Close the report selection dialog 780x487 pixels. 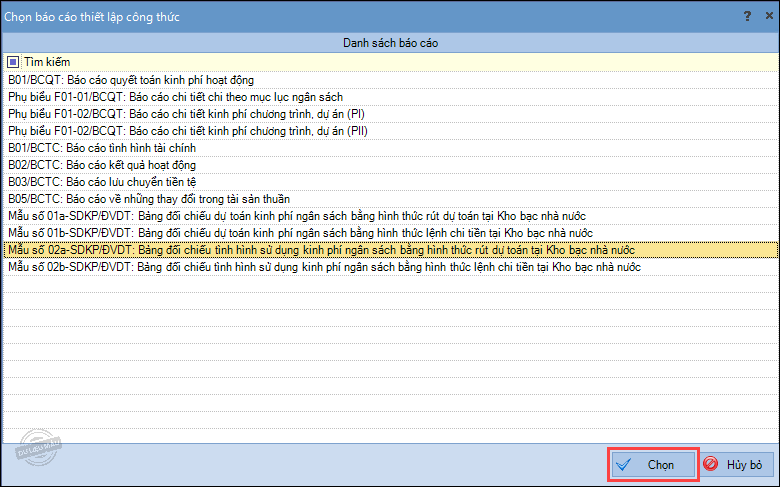pyautogui.click(x=769, y=16)
